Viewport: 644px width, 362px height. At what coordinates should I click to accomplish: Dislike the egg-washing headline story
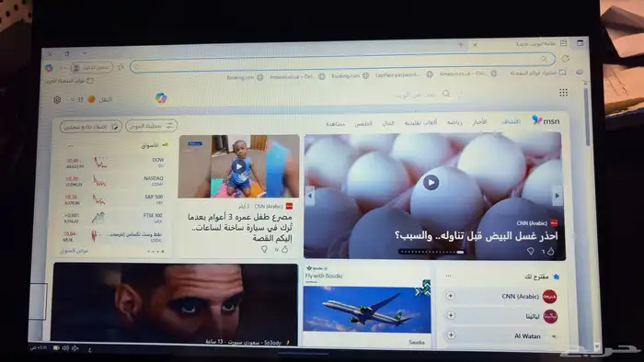[531, 252]
